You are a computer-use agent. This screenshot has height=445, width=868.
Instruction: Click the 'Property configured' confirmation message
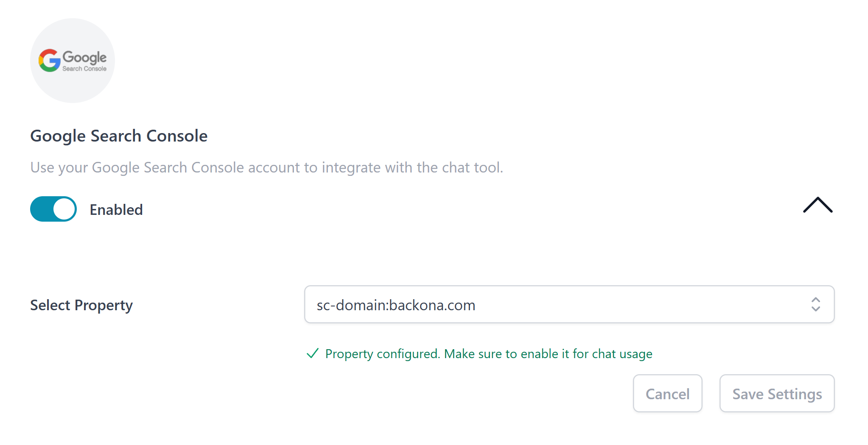coord(489,354)
